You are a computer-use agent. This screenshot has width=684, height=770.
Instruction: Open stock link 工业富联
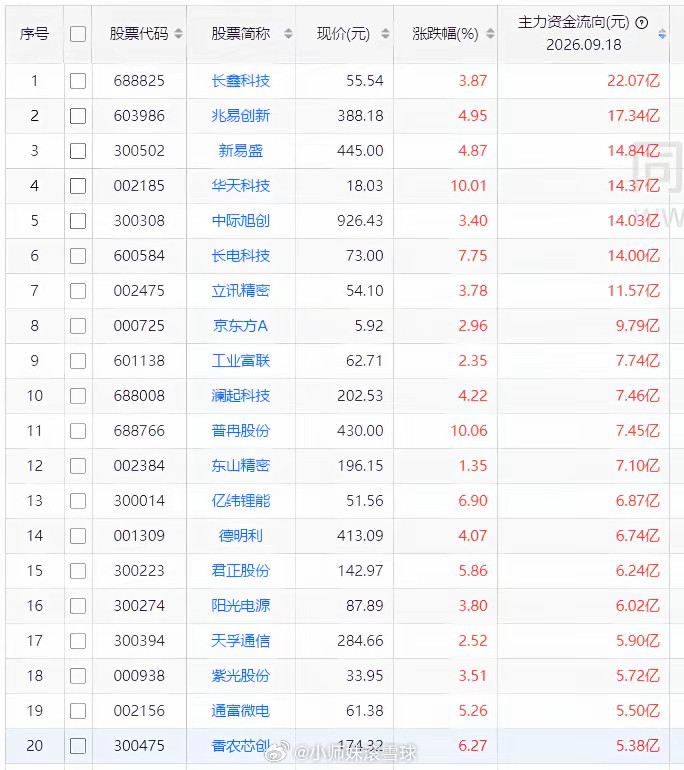click(x=241, y=361)
